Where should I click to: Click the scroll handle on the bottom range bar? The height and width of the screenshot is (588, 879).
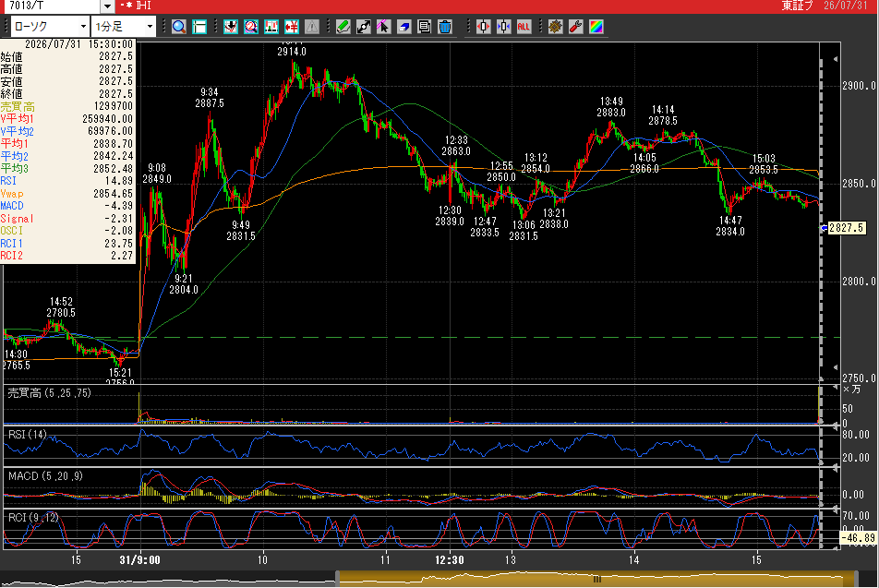click(597, 579)
